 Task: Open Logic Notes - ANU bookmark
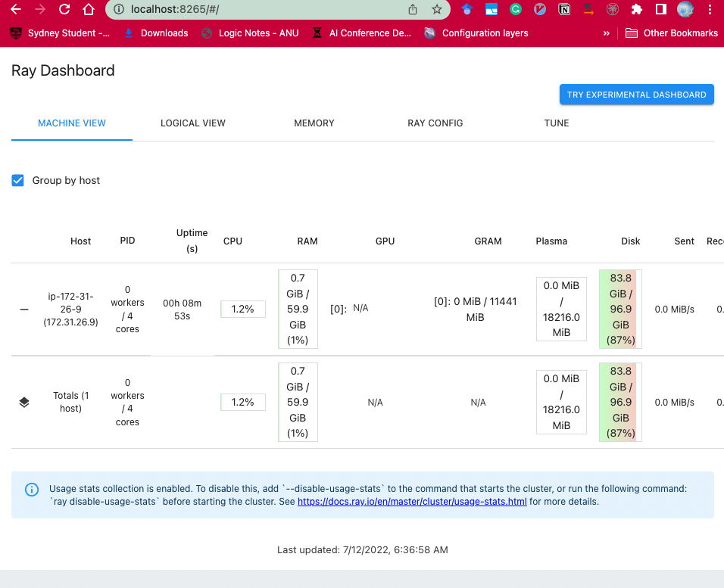[250, 33]
